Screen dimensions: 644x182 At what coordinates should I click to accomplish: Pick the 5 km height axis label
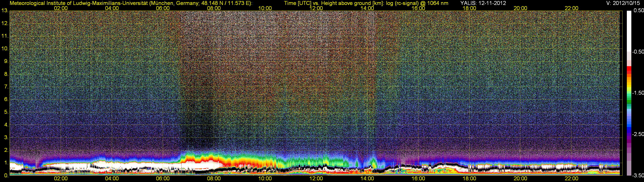point(6,112)
